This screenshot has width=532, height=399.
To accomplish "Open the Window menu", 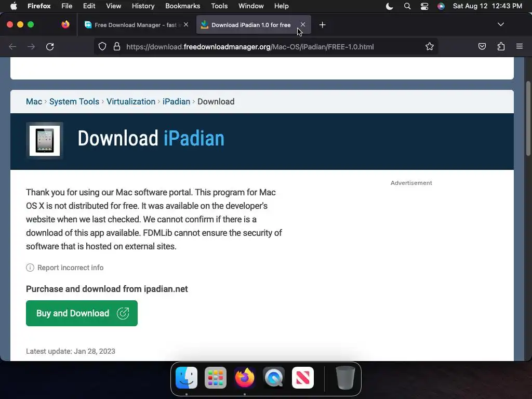I will (x=251, y=6).
